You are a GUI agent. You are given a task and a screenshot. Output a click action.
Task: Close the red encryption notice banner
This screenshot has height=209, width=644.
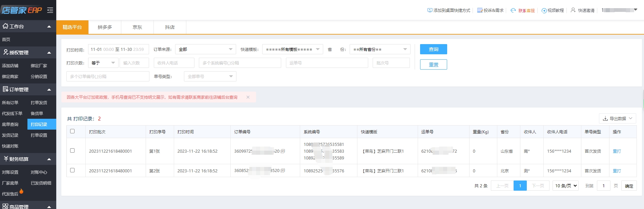[248, 97]
